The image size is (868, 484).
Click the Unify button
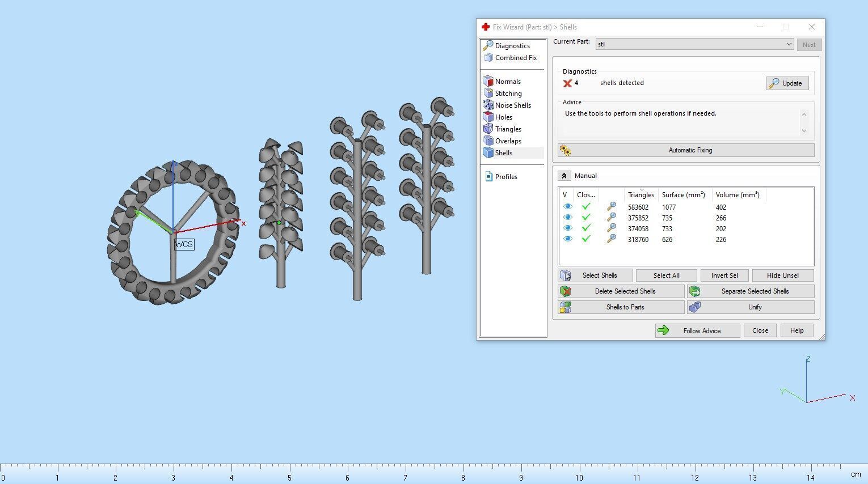(x=751, y=307)
